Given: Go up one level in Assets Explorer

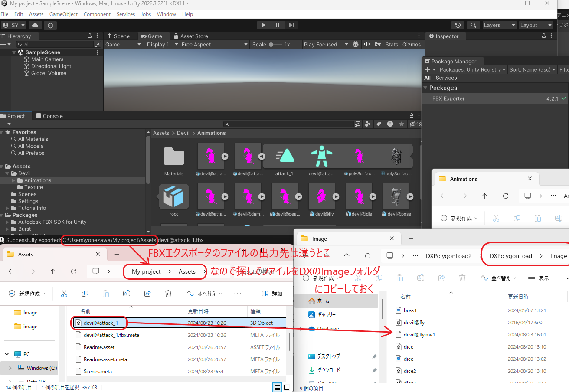Looking at the screenshot, I should click(x=52, y=271).
